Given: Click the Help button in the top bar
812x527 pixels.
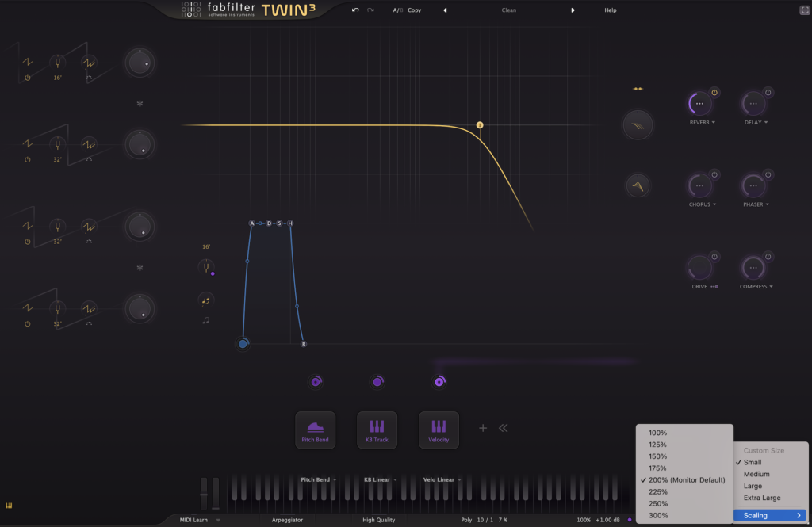Looking at the screenshot, I should (x=610, y=10).
